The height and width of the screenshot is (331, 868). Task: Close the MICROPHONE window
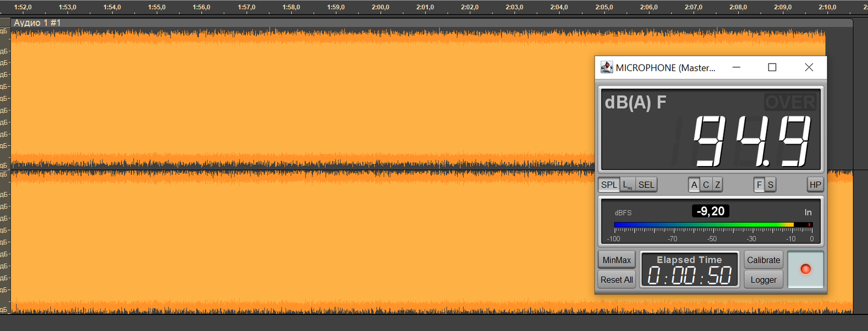809,67
